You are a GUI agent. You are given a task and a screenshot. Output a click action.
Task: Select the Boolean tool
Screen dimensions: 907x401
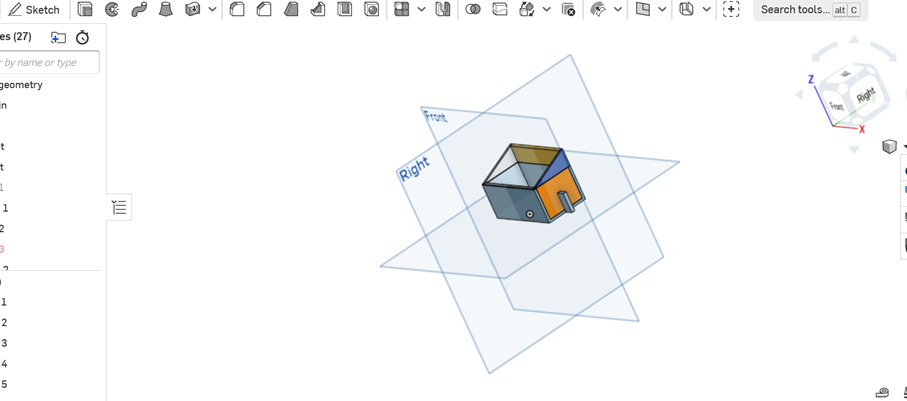pyautogui.click(x=473, y=10)
